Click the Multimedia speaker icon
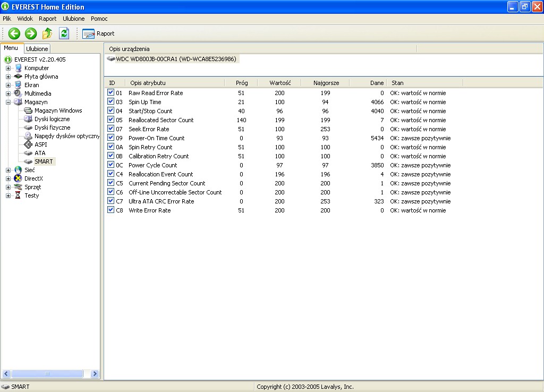The image size is (544, 392). pyautogui.click(x=18, y=93)
